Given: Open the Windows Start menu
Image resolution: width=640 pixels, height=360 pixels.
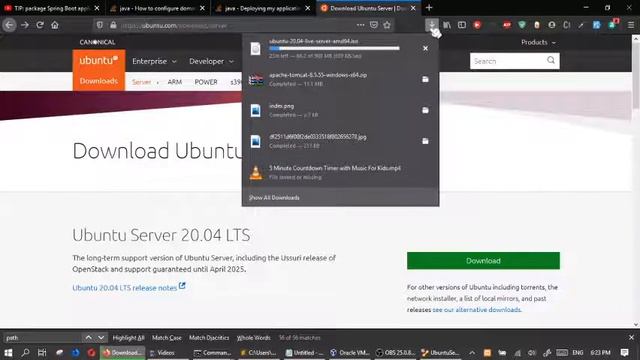Looking at the screenshot, I should pos(8,353).
